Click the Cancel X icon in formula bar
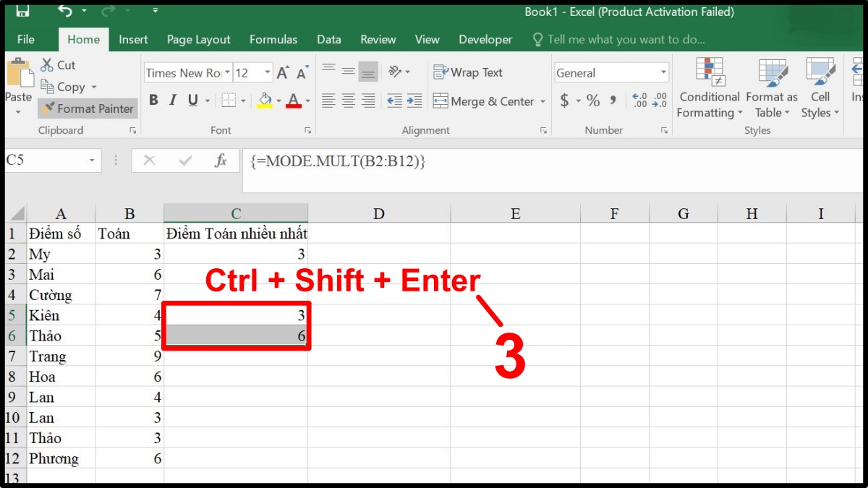The image size is (868, 488). pos(149,160)
